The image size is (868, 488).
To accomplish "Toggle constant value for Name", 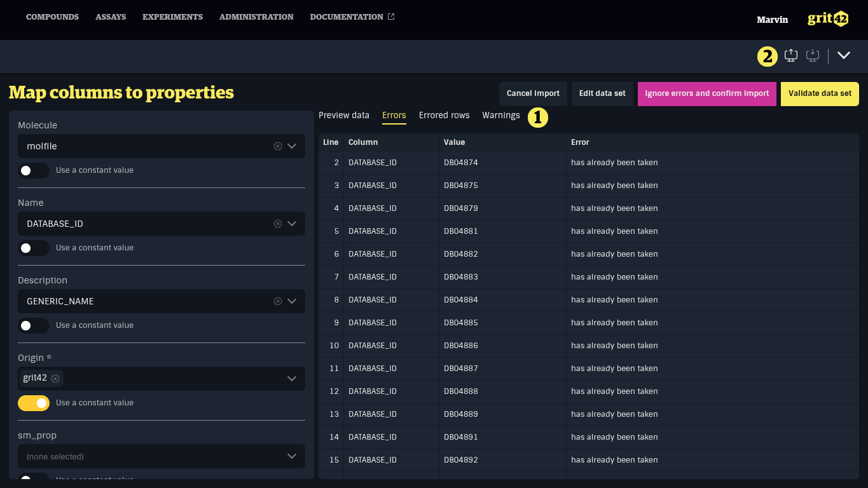I will pyautogui.click(x=34, y=248).
